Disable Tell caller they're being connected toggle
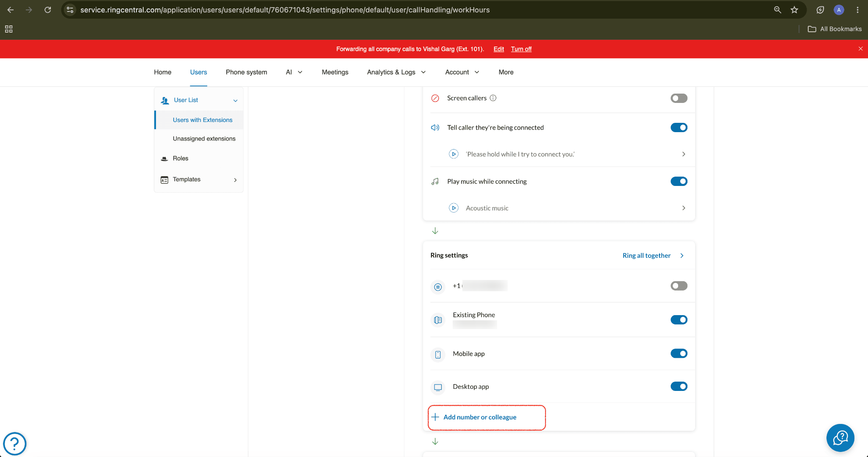This screenshot has width=868, height=457. point(679,127)
